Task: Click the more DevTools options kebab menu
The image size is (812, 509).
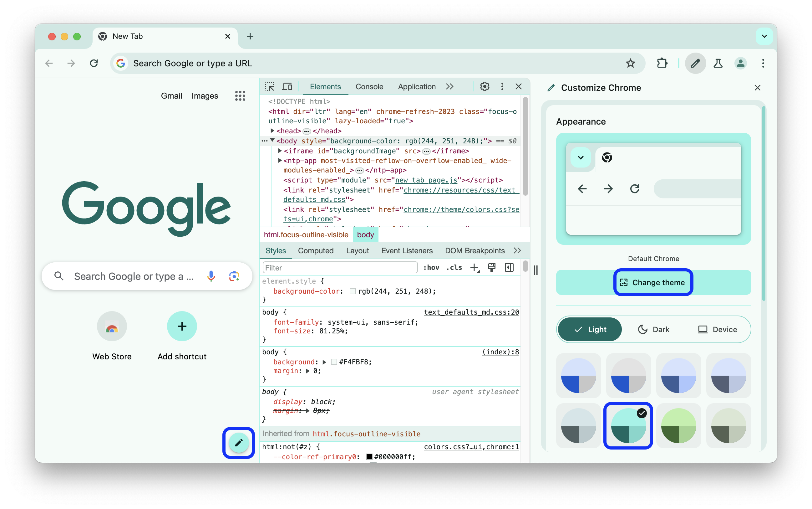Action: 502,87
